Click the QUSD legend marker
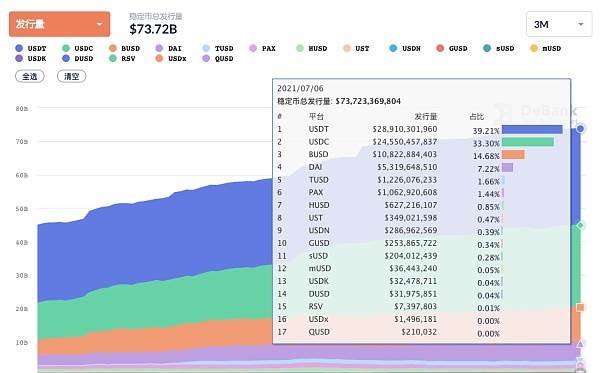Viewport: 600px width, 373px height. 206,59
